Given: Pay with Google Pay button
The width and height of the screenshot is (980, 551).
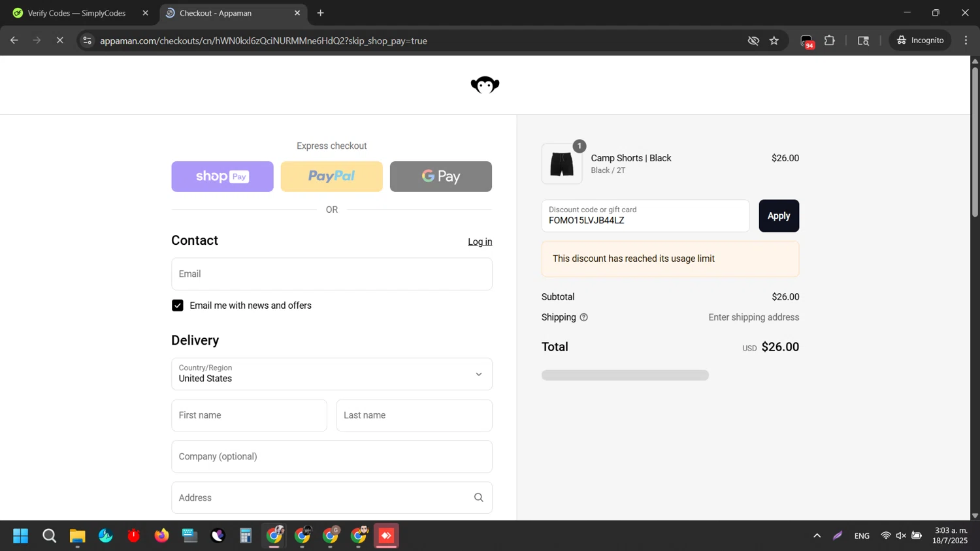Looking at the screenshot, I should coord(441,176).
